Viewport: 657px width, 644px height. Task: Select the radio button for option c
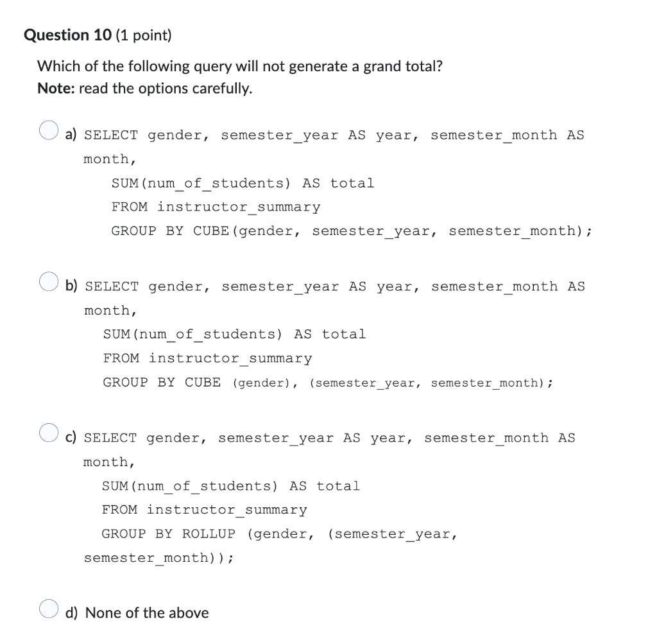(x=49, y=433)
